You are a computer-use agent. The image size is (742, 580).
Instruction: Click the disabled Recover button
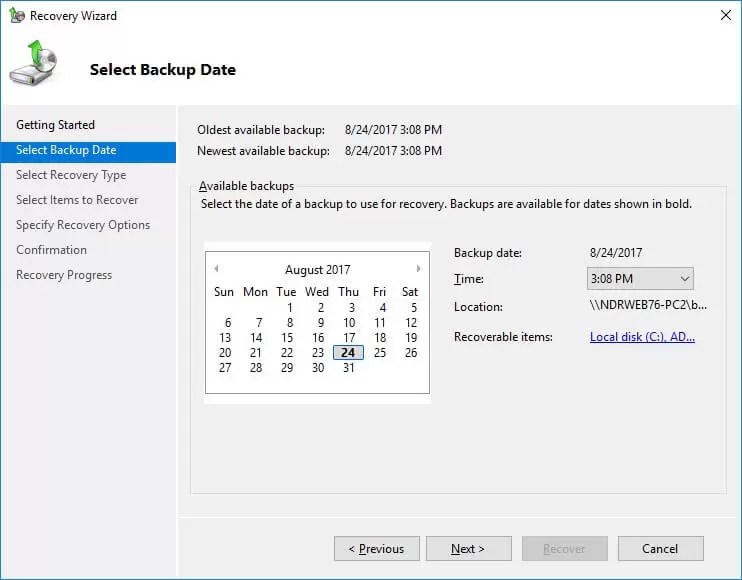pyautogui.click(x=565, y=549)
